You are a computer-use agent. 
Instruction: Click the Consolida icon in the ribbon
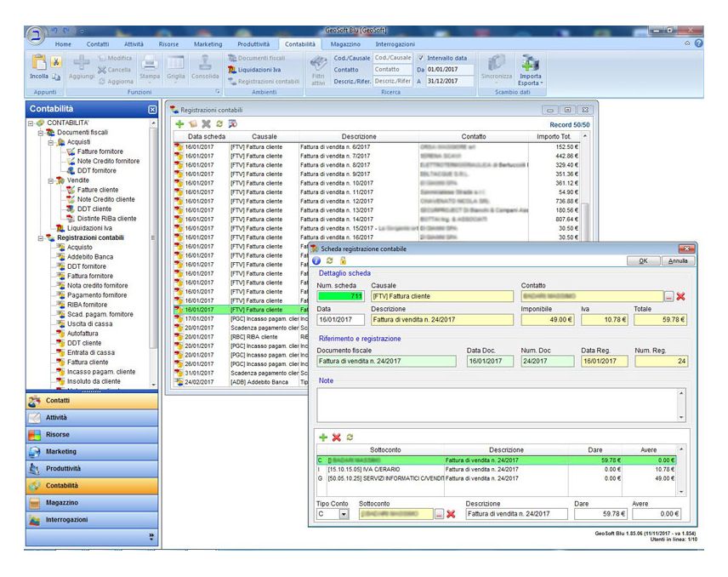(x=205, y=62)
